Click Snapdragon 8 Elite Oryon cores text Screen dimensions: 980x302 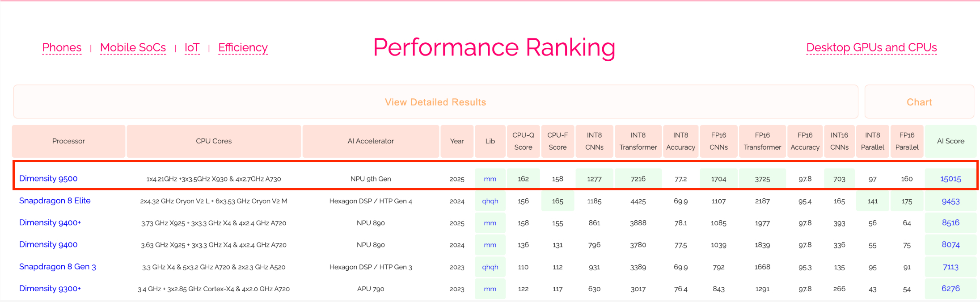214,201
